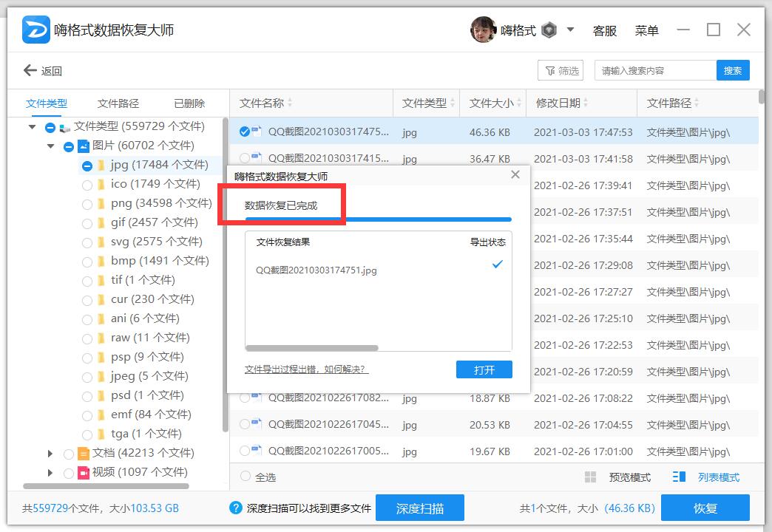This screenshot has width=772, height=532.
Task: Expand the 文档 tree node
Action: [50, 453]
